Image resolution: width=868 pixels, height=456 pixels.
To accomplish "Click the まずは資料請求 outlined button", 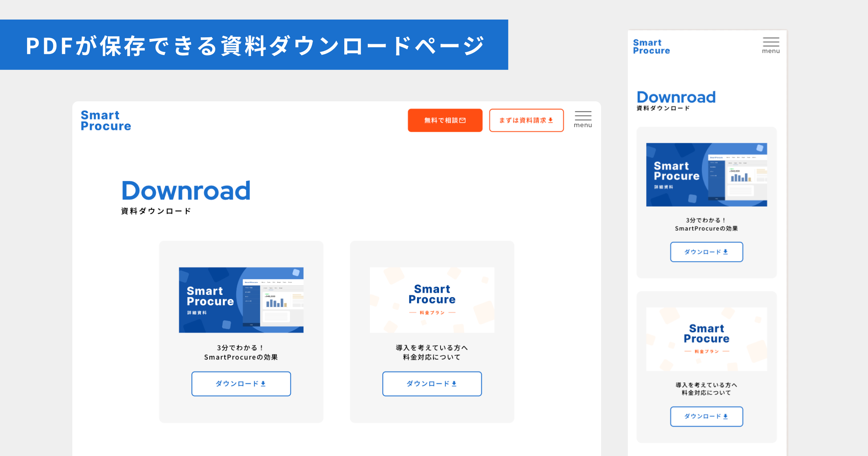I will (526, 120).
